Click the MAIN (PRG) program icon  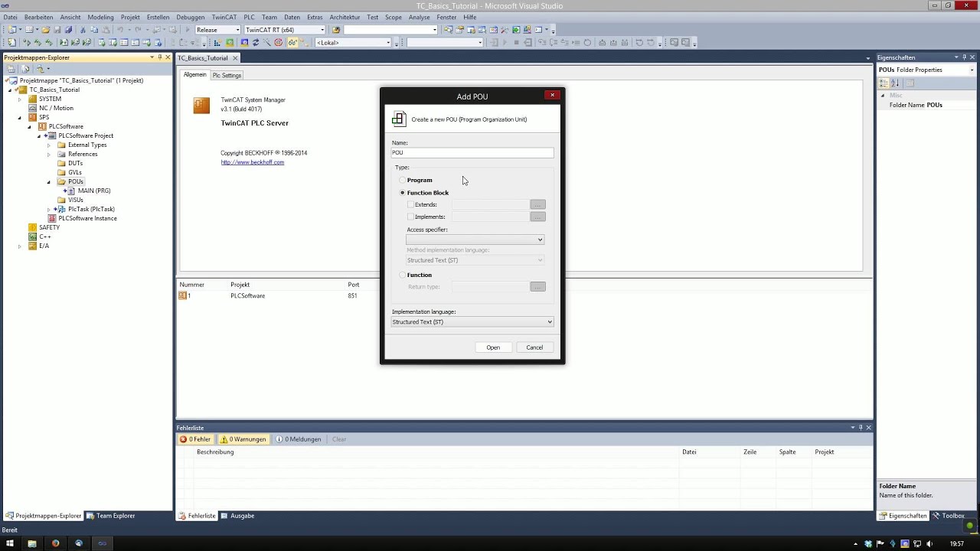point(71,191)
